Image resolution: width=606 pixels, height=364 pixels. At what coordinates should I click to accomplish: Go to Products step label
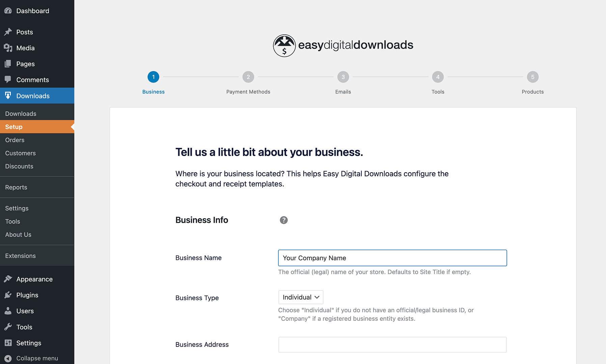[533, 92]
